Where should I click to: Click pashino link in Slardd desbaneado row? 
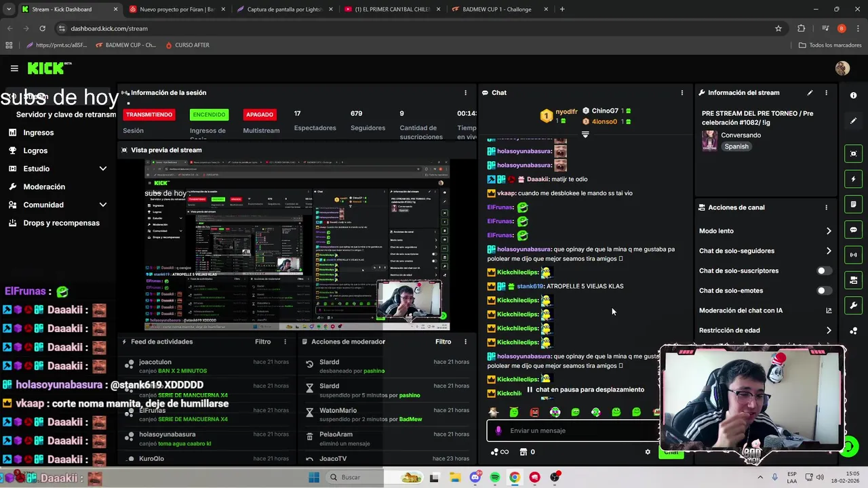[x=374, y=371]
